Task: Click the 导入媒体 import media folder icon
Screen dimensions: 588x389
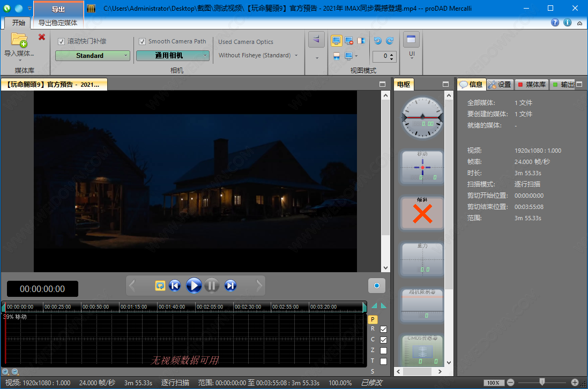Action: tap(19, 40)
